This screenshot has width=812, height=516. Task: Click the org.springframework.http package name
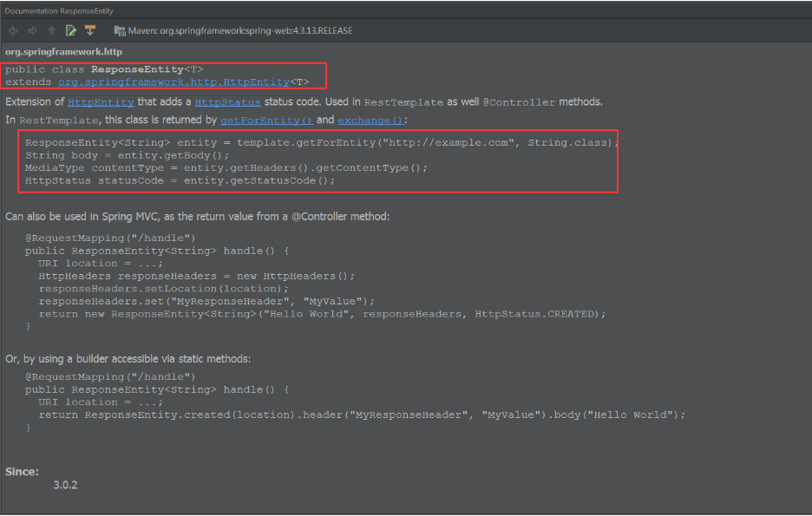(63, 52)
